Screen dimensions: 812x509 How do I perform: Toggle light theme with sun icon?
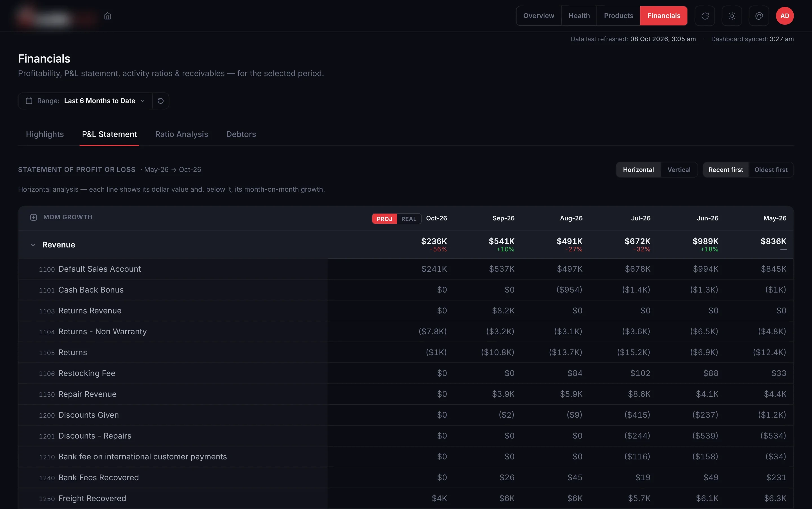732,16
